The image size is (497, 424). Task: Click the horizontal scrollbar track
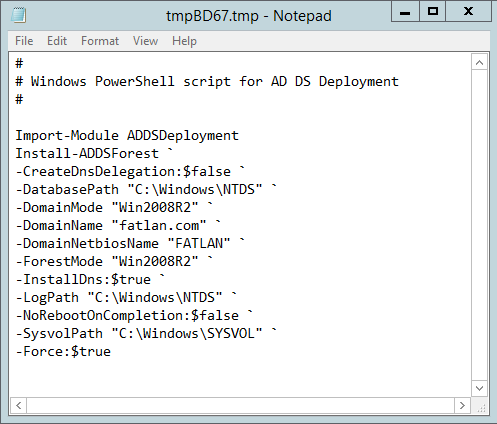[x=240, y=405]
